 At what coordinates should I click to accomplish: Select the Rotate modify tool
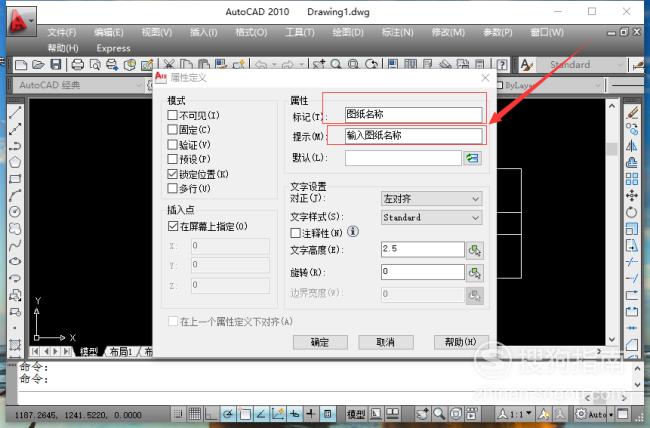[632, 212]
